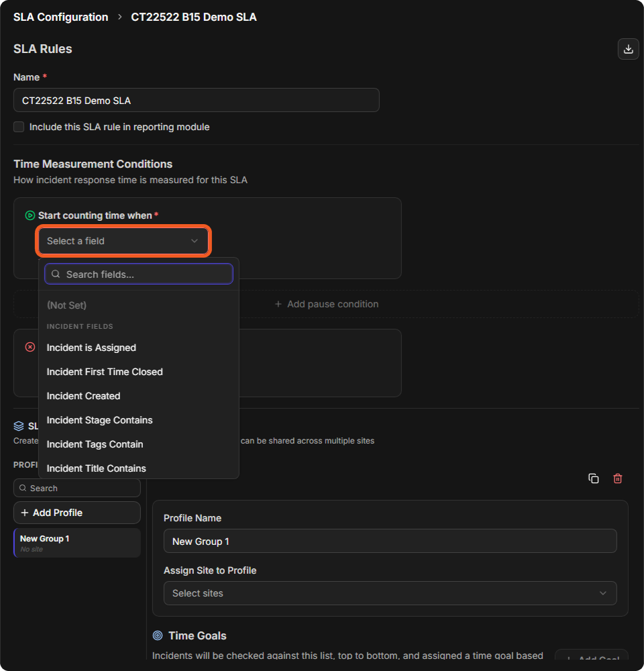The height and width of the screenshot is (671, 644).
Task: Open the Select sites dropdown
Action: [x=390, y=593]
